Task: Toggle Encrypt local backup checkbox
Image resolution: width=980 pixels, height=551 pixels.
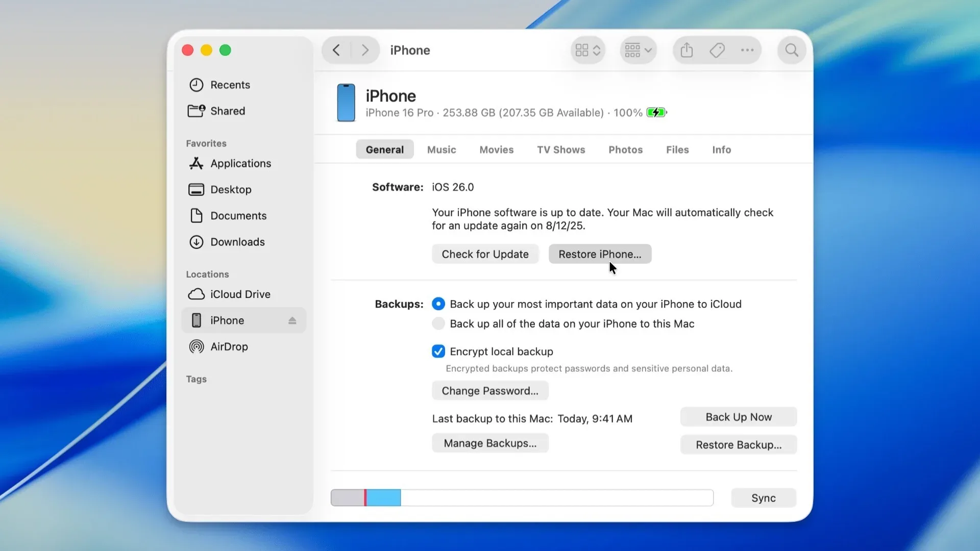Action: 438,352
